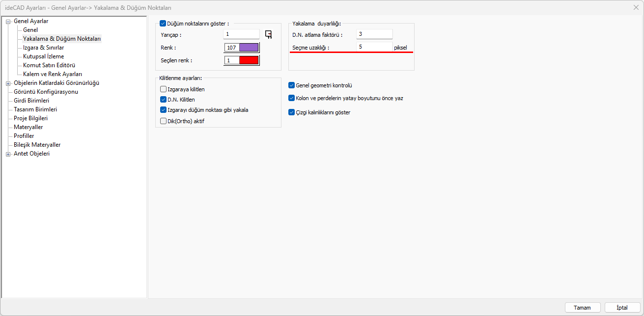Toggle Izgarayı düğüm noktası gibi yakala
Screen dimensions: 644x316
(x=164, y=110)
